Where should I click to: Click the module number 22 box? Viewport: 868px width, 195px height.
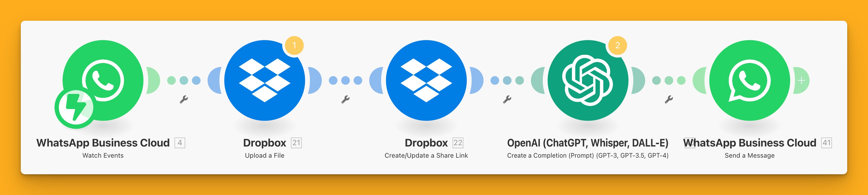tap(458, 143)
